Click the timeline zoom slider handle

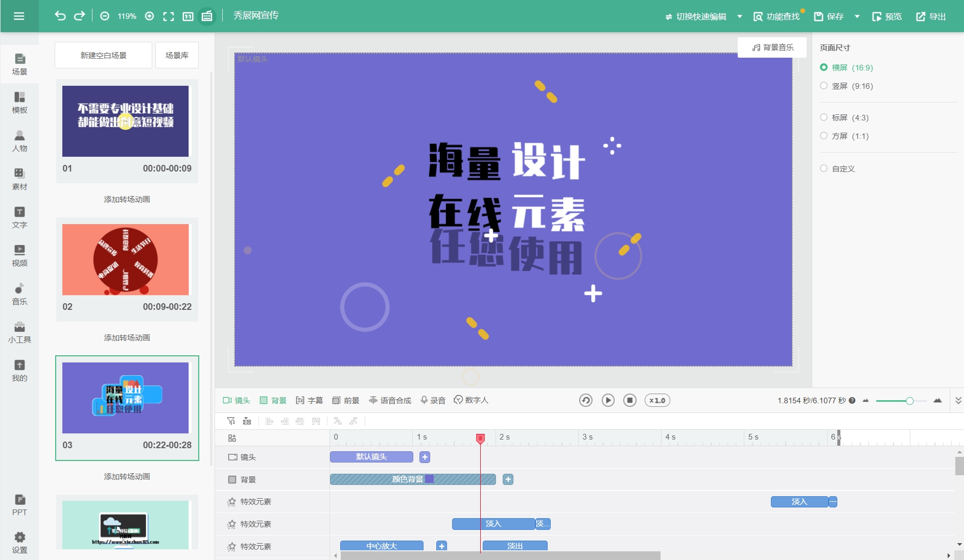click(909, 401)
